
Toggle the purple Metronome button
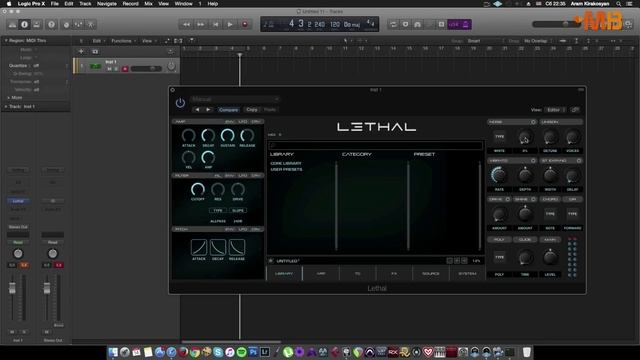(x=466, y=24)
